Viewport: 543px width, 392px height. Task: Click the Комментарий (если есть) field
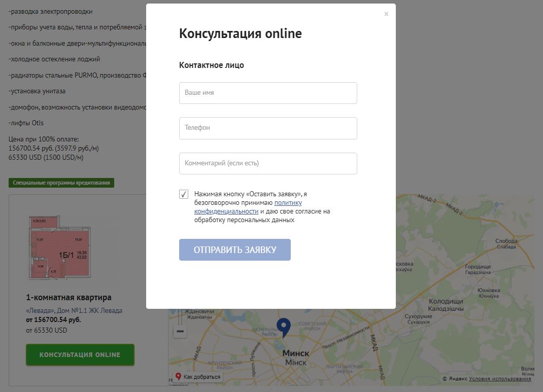coord(268,163)
